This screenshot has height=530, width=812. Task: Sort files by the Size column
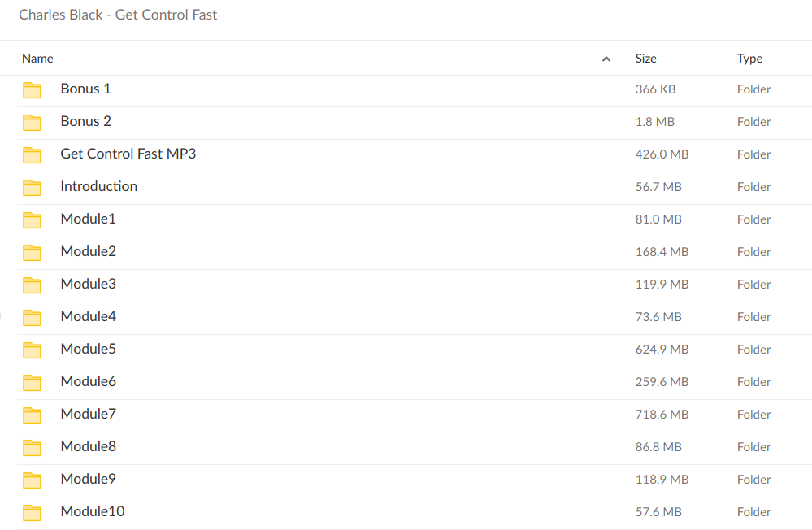(645, 59)
